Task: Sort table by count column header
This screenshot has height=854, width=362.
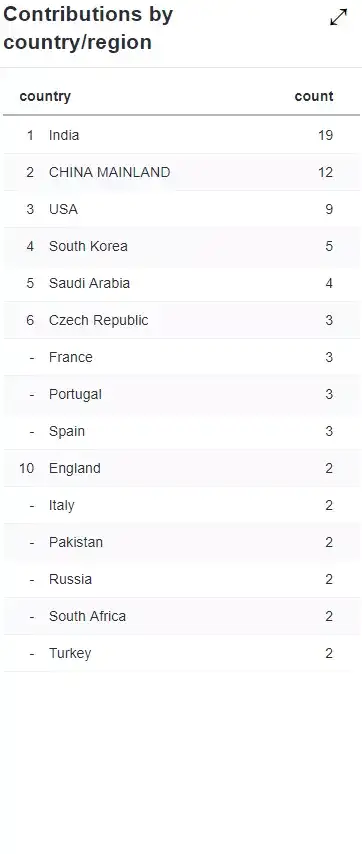Action: pyautogui.click(x=314, y=96)
